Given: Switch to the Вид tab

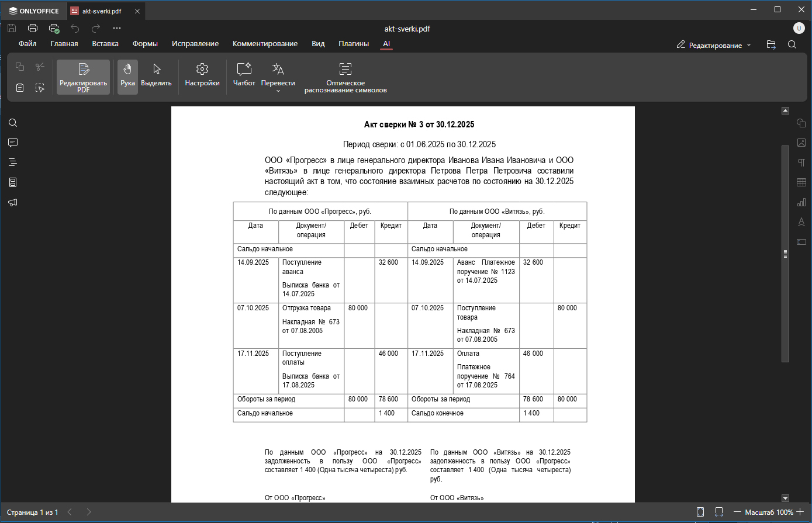Looking at the screenshot, I should pos(318,44).
